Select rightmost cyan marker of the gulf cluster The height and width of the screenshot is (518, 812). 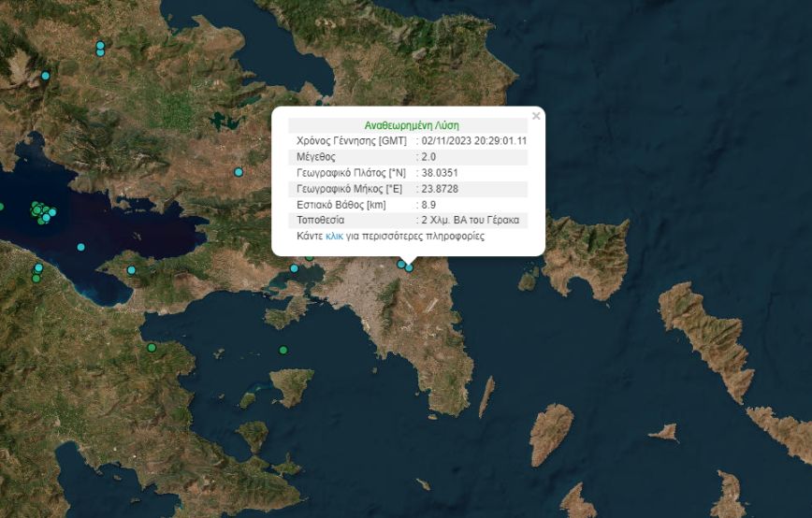coord(52,212)
